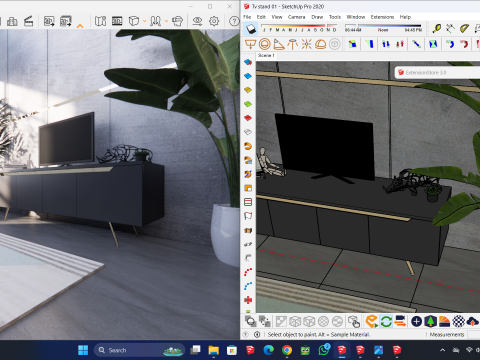
Task: Open the Camera menu
Action: pyautogui.click(x=296, y=17)
